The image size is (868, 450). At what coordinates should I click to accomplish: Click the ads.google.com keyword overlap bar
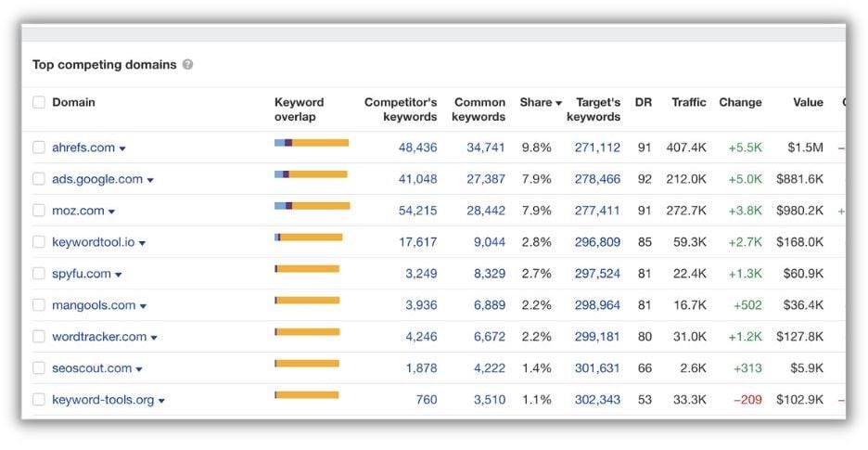coord(311,174)
